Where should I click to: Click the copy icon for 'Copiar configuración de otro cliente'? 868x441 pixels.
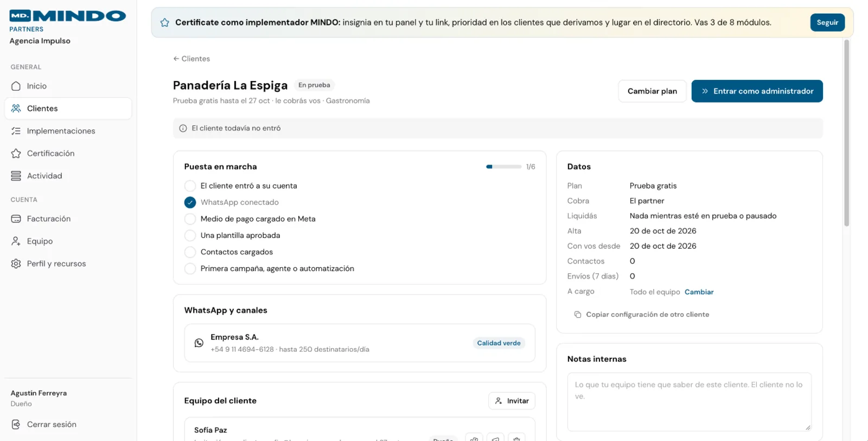[x=578, y=315]
